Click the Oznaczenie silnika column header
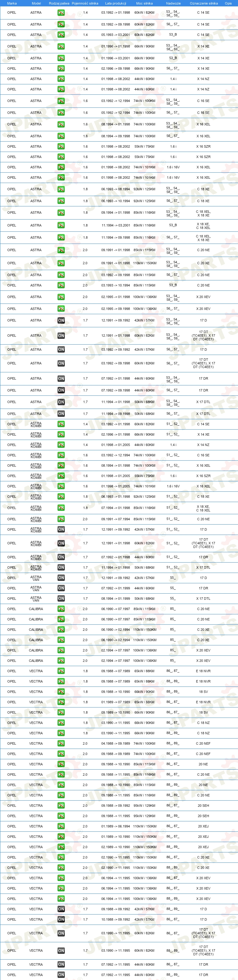 204,3
